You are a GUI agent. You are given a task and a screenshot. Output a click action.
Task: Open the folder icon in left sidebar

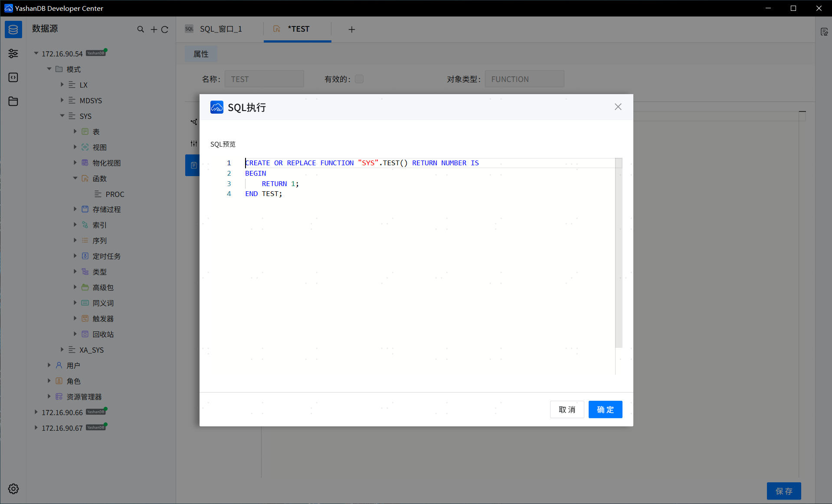tap(13, 101)
